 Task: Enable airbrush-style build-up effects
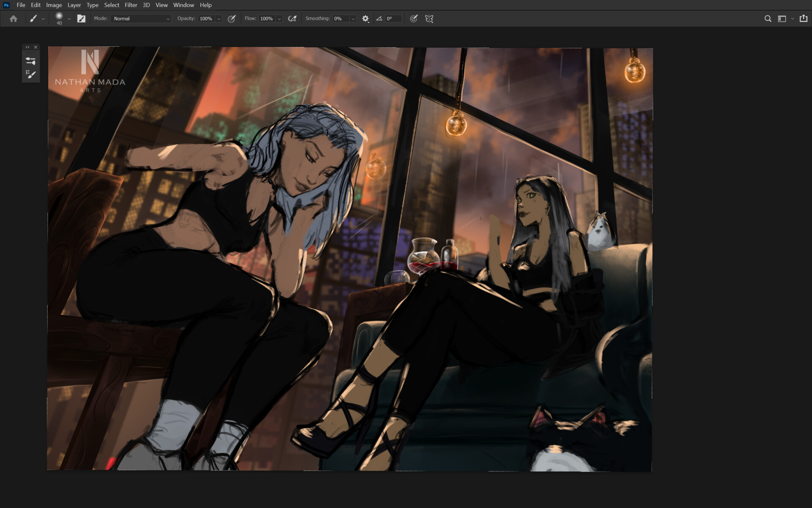click(x=292, y=19)
